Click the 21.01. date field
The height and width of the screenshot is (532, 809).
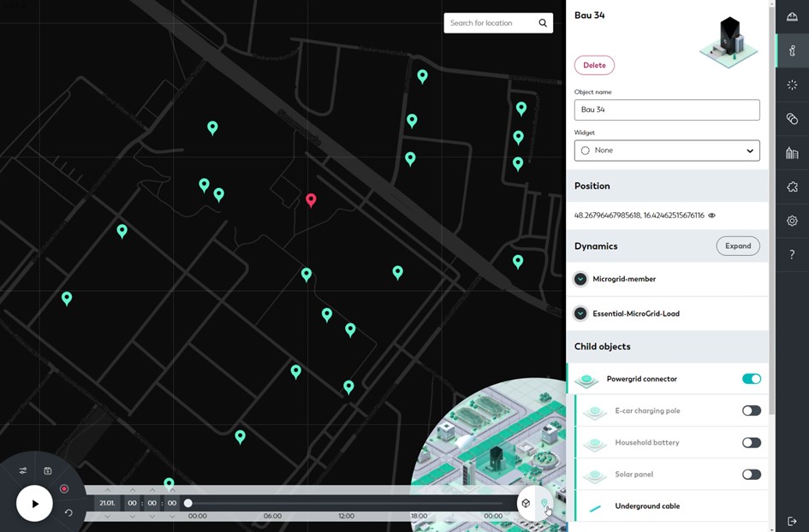107,503
